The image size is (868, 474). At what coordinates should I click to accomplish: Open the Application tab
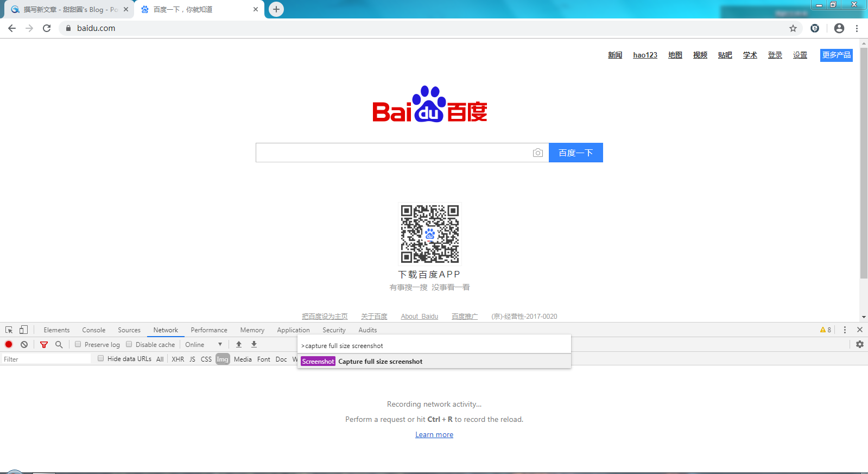[x=293, y=330]
